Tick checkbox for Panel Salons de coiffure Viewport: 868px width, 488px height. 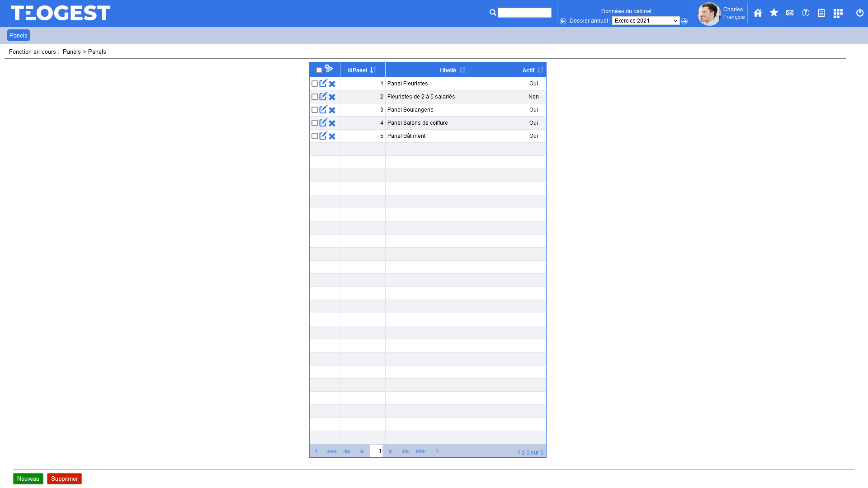(315, 123)
